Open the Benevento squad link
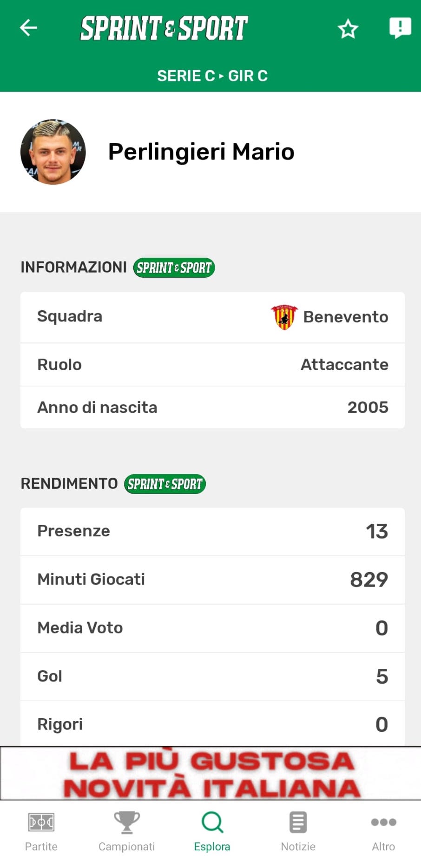This screenshot has width=421, height=868. pyautogui.click(x=345, y=317)
